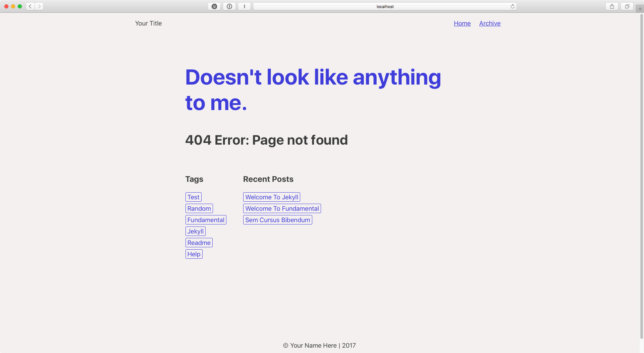
Task: Open the 1Password extension icon
Action: tap(229, 6)
